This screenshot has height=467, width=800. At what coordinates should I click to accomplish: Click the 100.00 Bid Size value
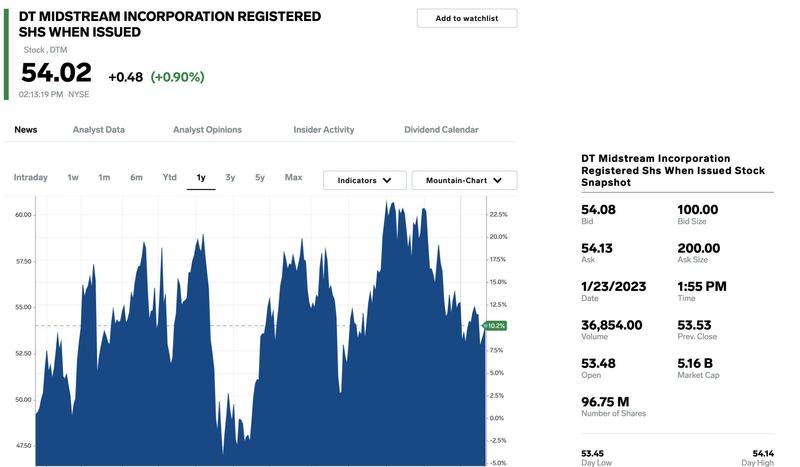click(697, 210)
